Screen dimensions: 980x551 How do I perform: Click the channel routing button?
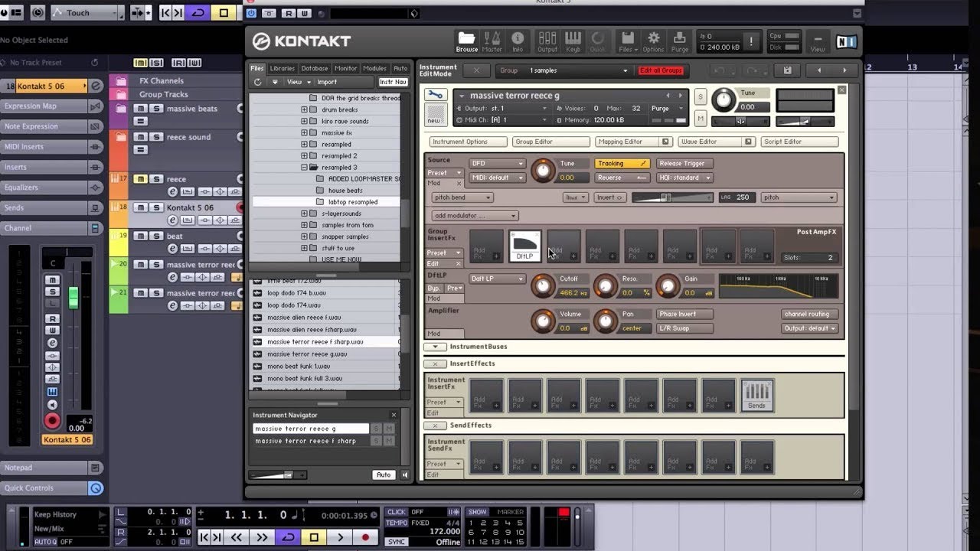(x=810, y=314)
